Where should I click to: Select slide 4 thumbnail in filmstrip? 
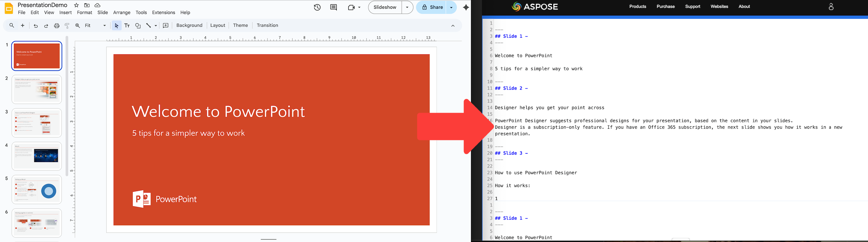37,156
